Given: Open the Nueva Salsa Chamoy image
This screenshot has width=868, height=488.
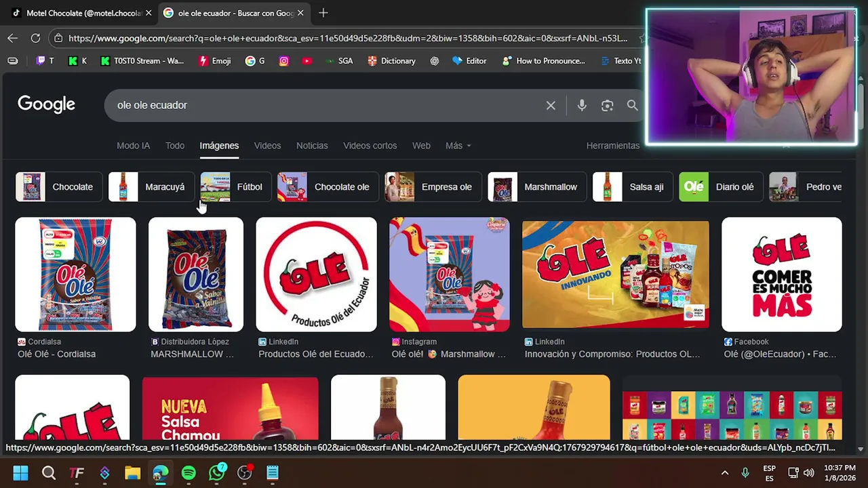Looking at the screenshot, I should [230, 408].
